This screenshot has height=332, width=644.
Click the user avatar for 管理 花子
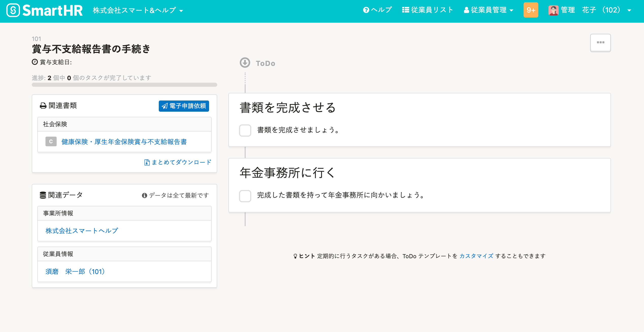coord(553,10)
